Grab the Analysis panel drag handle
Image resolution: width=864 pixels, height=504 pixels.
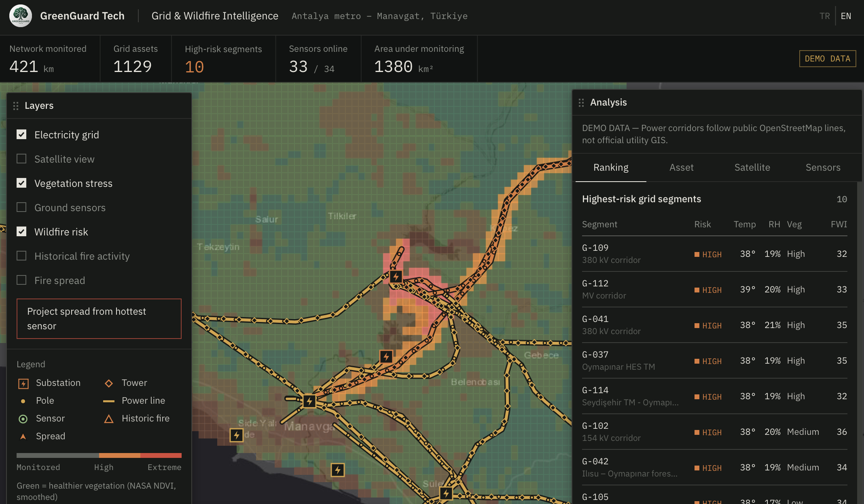coord(581,103)
